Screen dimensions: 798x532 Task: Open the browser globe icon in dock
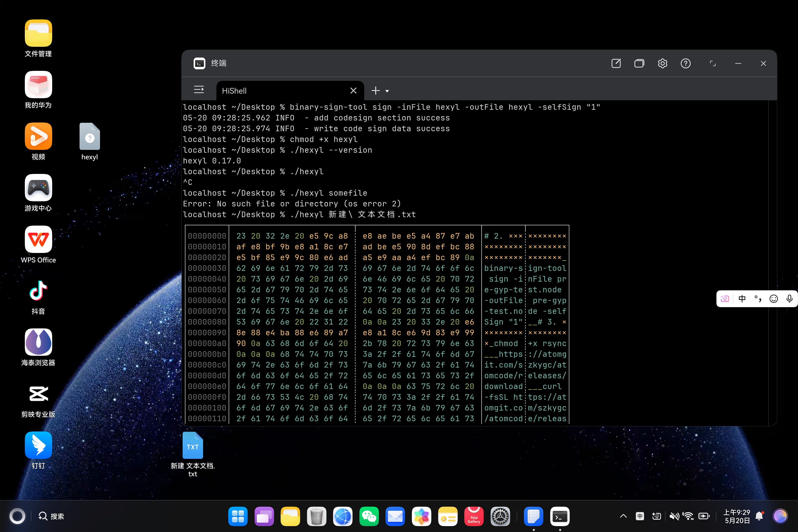343,516
